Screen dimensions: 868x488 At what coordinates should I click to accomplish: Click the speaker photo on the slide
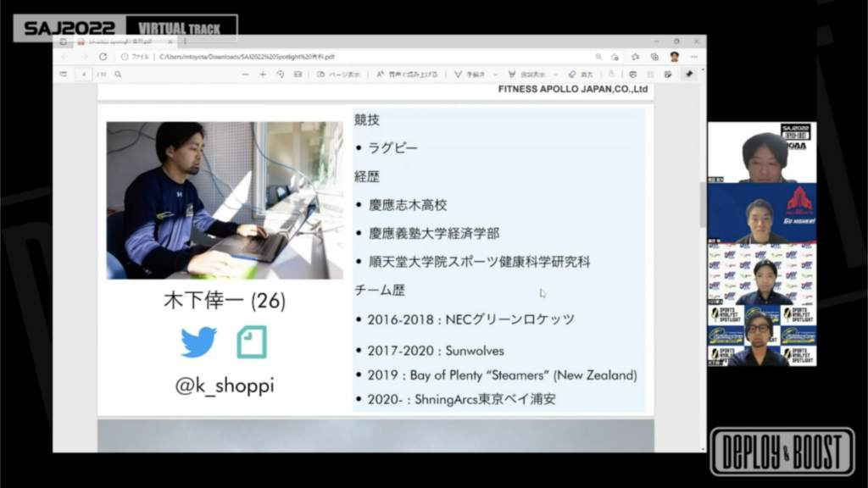(225, 200)
